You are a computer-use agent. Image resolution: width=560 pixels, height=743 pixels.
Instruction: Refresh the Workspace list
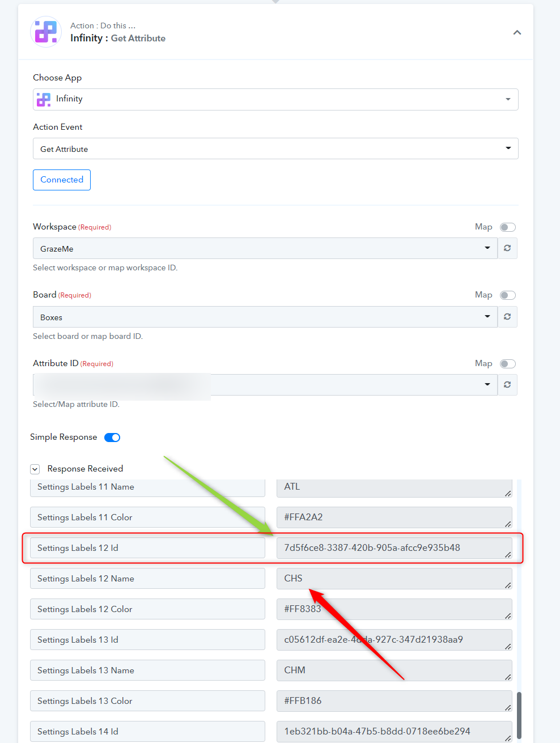tap(507, 248)
